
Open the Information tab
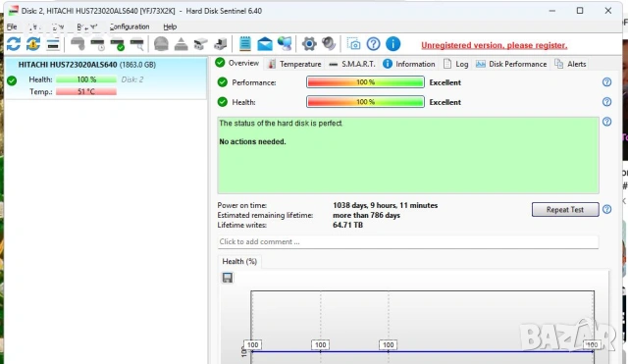[x=409, y=64]
